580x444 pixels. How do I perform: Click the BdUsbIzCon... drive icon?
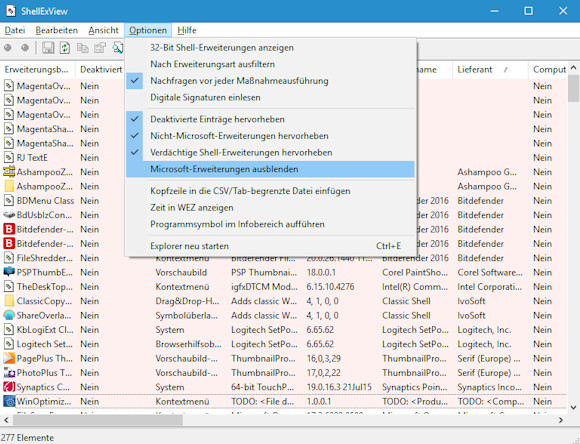point(9,215)
